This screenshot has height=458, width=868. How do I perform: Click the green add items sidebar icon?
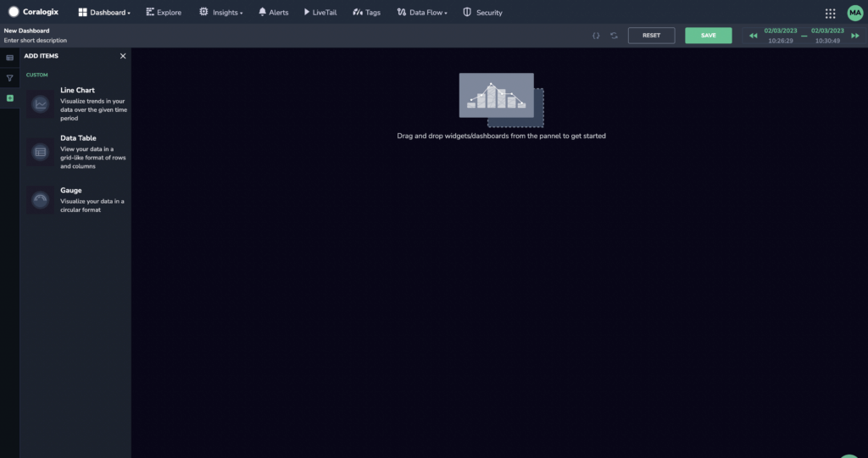(x=9, y=98)
